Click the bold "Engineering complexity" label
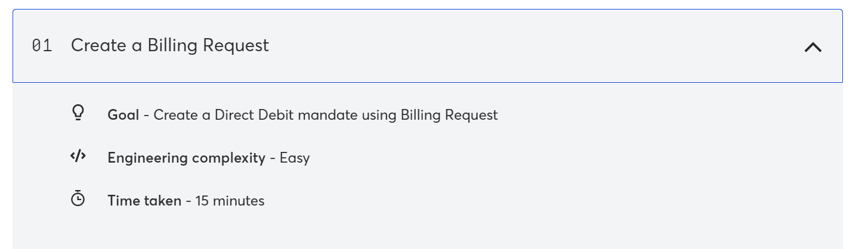 187,158
